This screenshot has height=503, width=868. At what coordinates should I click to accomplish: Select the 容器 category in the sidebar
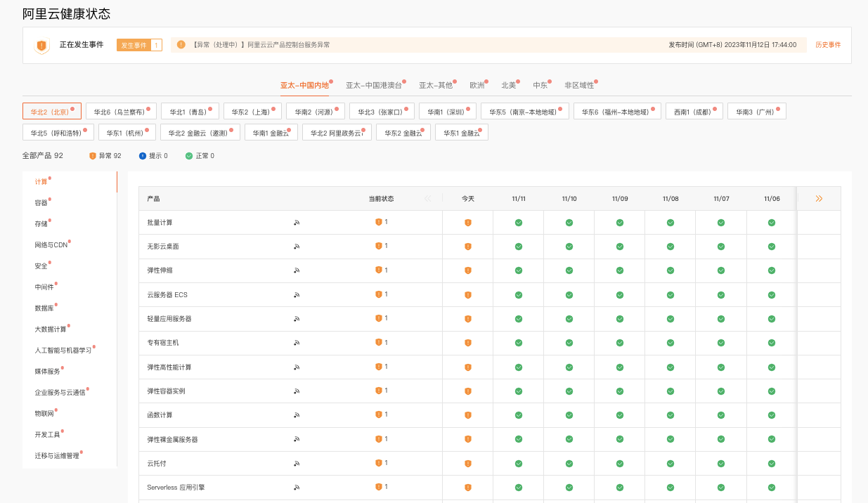click(41, 203)
